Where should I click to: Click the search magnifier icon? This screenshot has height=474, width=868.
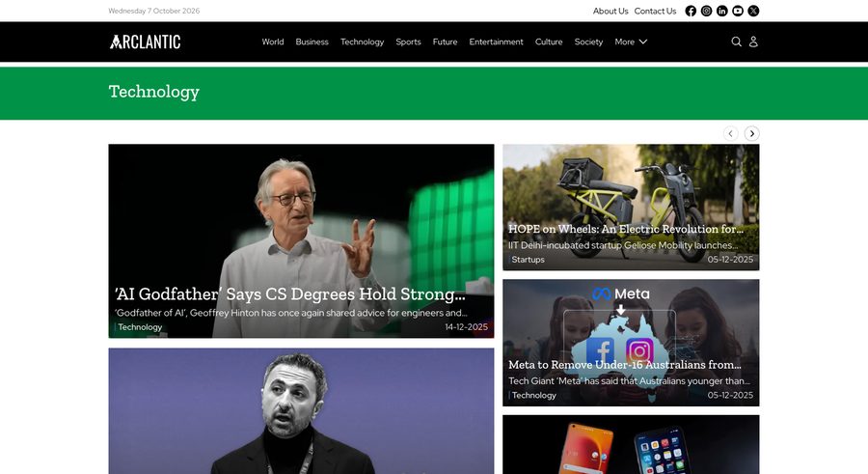tap(736, 42)
